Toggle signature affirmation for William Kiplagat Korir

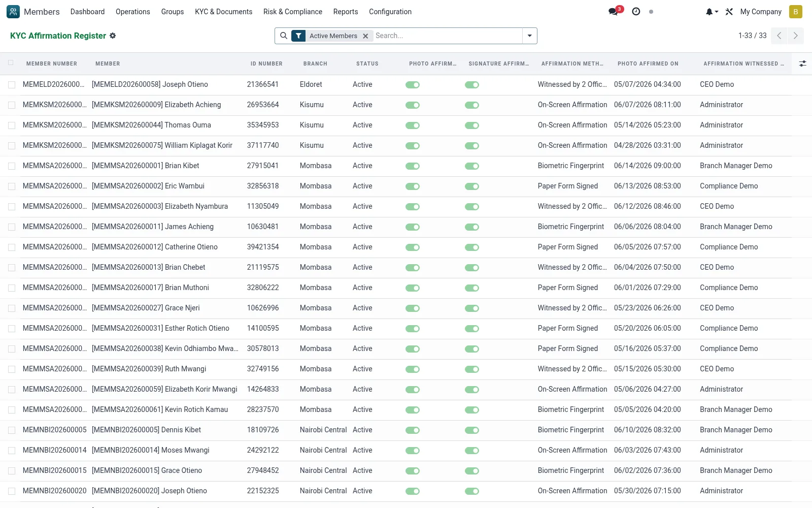pos(472,146)
